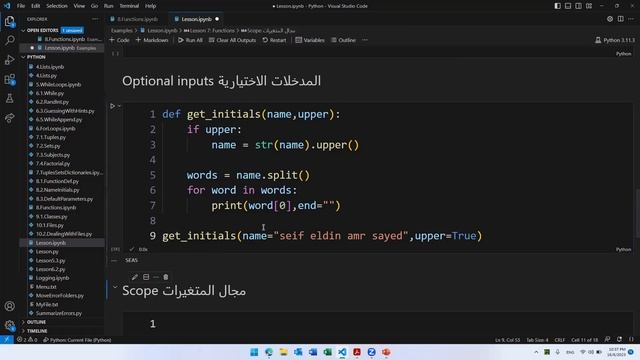Open the Edit menu

click(x=36, y=6)
